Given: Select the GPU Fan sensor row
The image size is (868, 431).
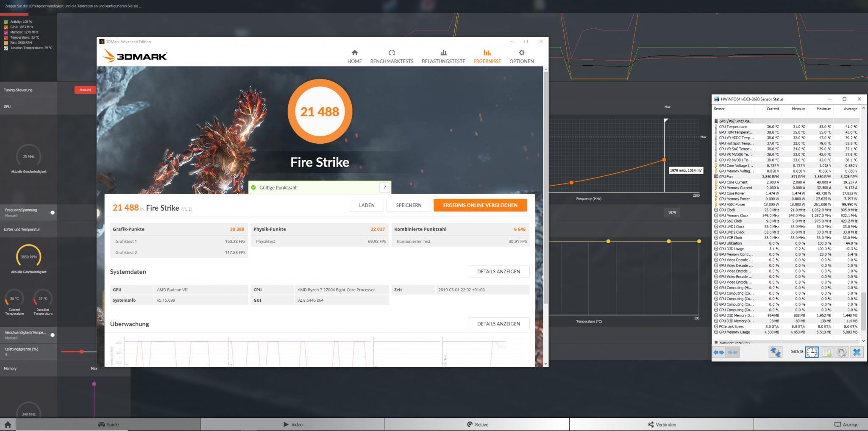Looking at the screenshot, I should tap(786, 177).
